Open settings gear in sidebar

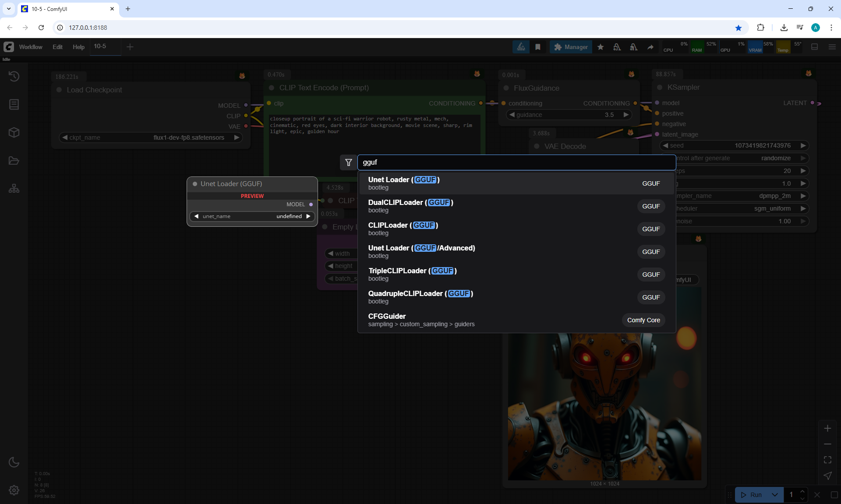click(x=14, y=490)
